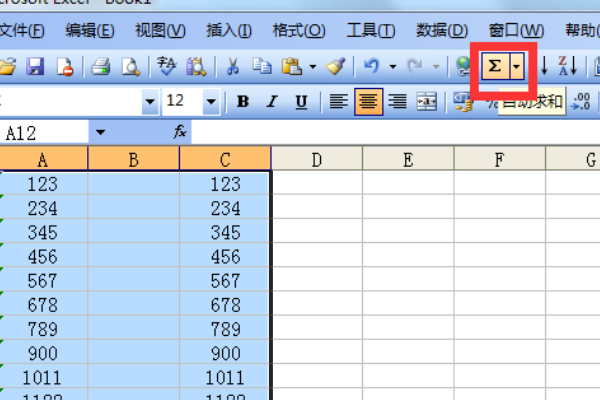Viewport: 600px width, 400px height.
Task: Click cell in column A containing 345
Action: click(x=43, y=232)
